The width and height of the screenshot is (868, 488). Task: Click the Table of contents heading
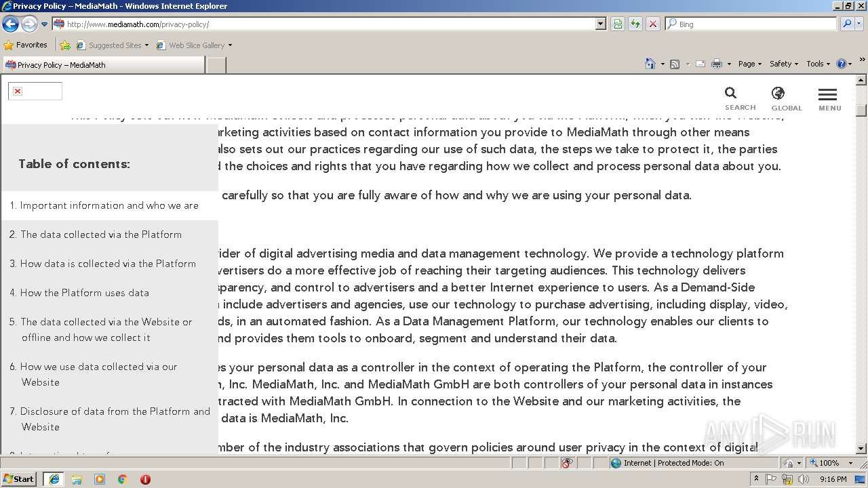[x=74, y=164]
